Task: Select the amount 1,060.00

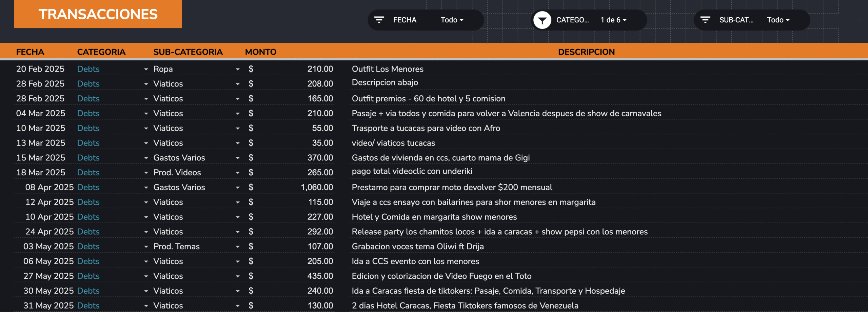Action: (317, 187)
